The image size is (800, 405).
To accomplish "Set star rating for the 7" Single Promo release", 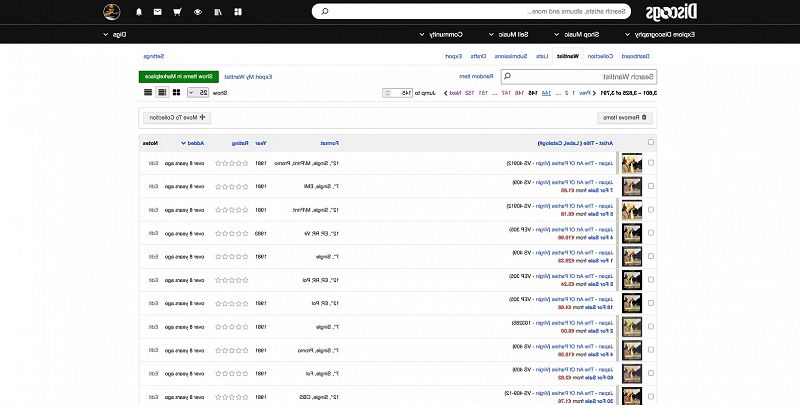I will [x=232, y=350].
